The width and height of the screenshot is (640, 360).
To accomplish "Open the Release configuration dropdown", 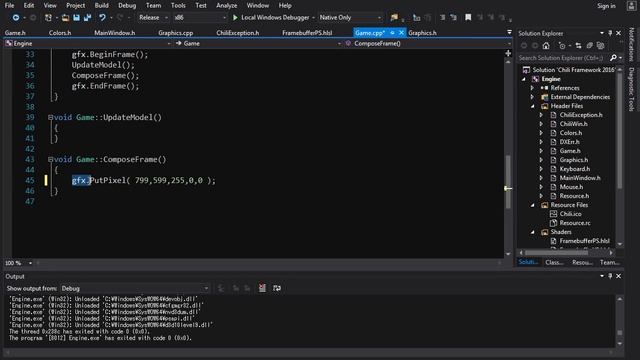I will point(153,18).
